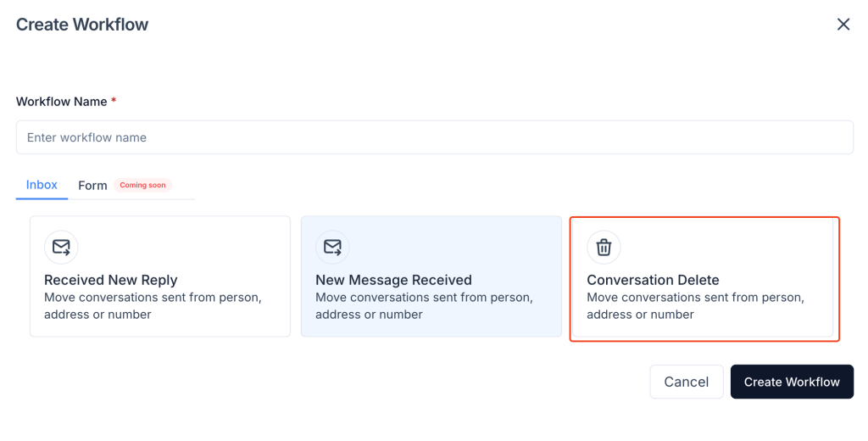Click the red required asterisk
This screenshot has height=441, width=868.
point(114,101)
